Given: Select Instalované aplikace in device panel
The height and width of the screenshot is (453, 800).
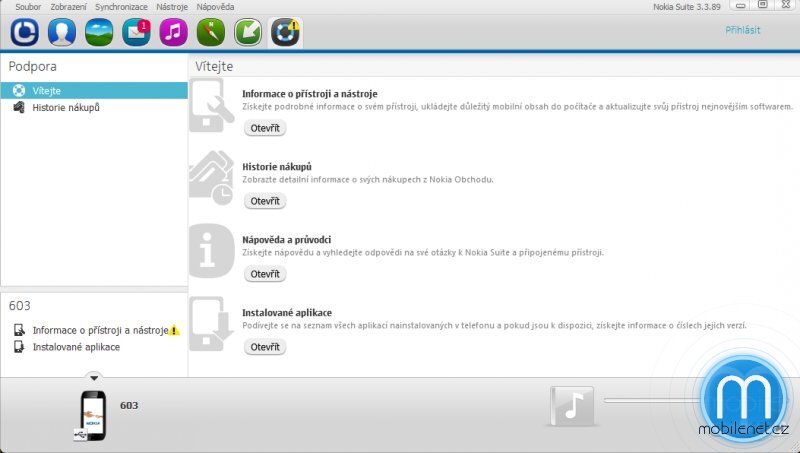Looking at the screenshot, I should point(76,347).
